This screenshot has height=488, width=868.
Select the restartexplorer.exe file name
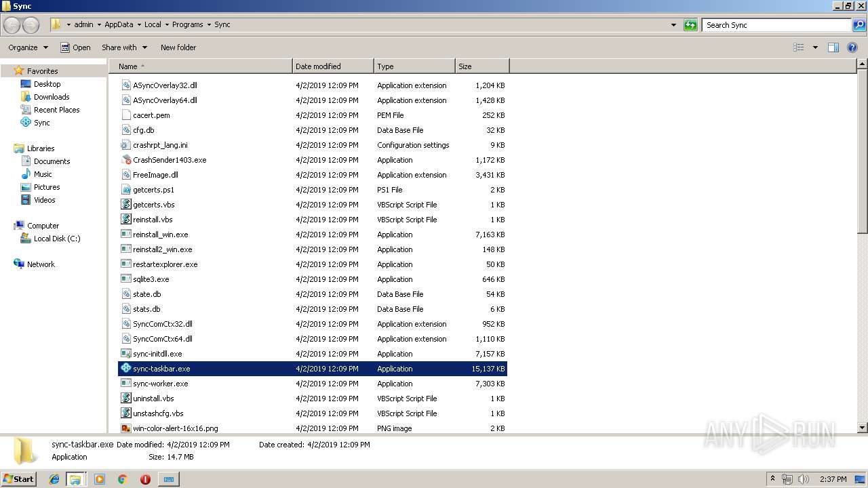tap(165, 264)
